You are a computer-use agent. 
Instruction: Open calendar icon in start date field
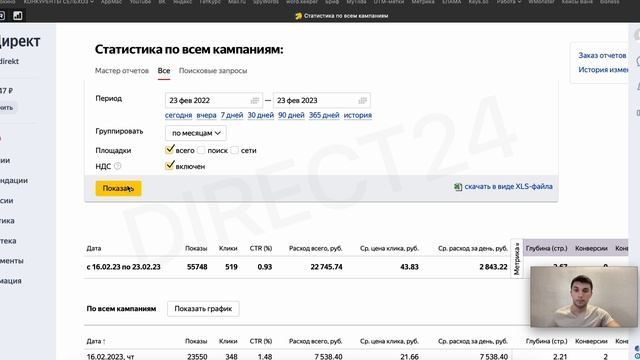click(x=255, y=100)
